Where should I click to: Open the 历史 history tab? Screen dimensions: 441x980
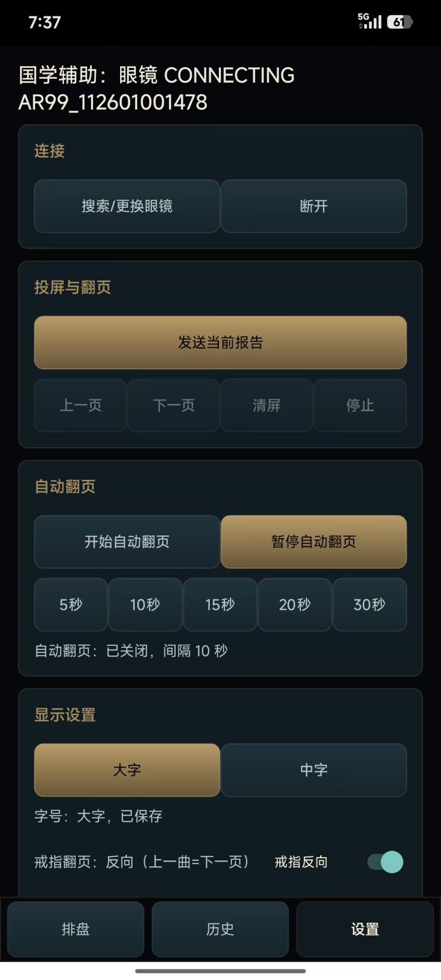220,929
